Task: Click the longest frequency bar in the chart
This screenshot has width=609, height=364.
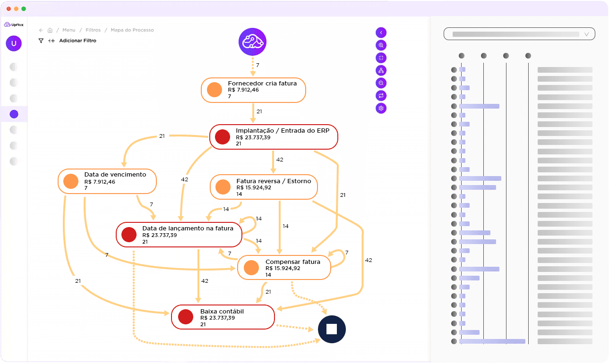Action: coord(491,341)
